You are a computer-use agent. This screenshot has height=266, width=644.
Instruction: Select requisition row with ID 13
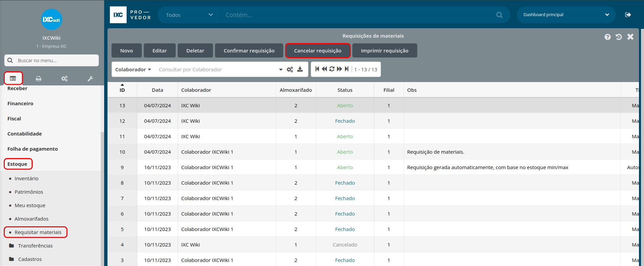coord(373,105)
